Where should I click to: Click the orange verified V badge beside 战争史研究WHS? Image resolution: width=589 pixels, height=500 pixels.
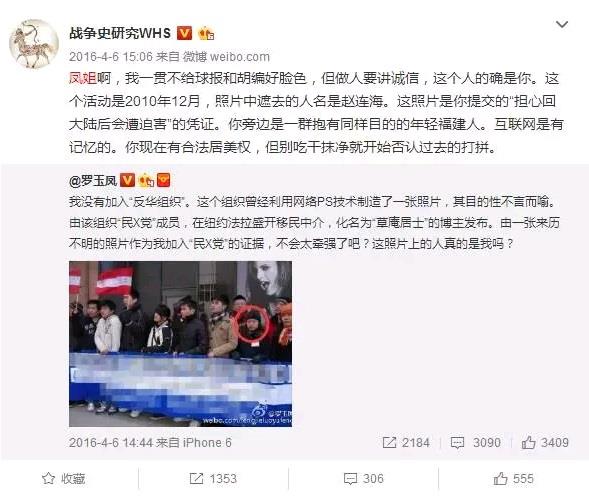[x=184, y=33]
